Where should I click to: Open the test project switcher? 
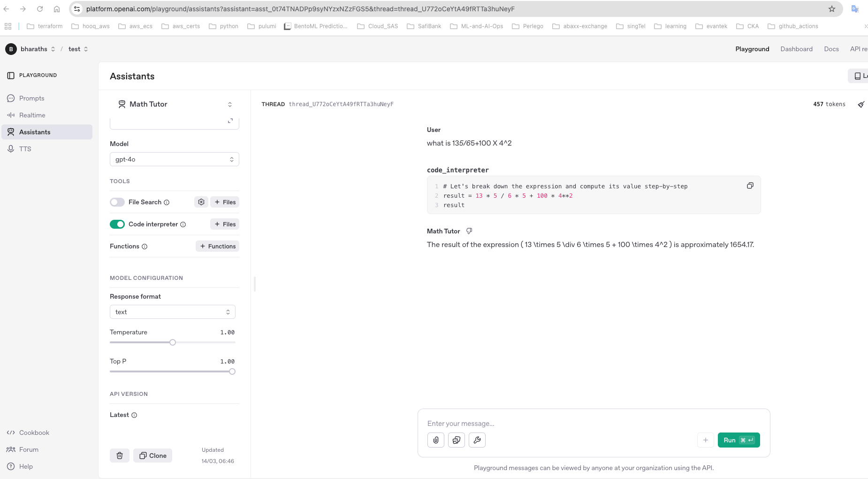click(78, 49)
